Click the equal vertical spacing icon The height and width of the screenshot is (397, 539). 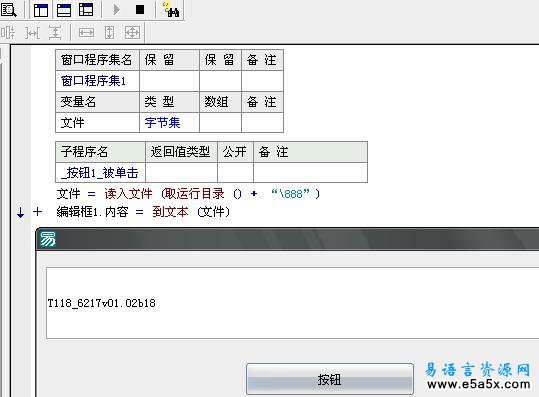pos(55,33)
